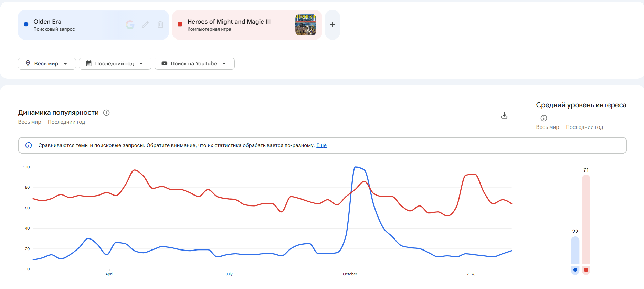This screenshot has width=644, height=289.
Task: Add a new comparison term
Action: click(x=332, y=25)
